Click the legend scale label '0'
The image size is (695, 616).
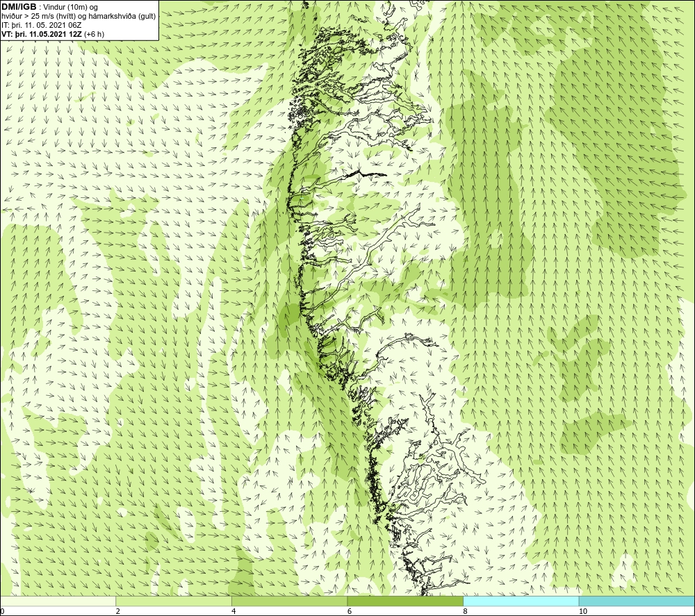click(x=3, y=611)
